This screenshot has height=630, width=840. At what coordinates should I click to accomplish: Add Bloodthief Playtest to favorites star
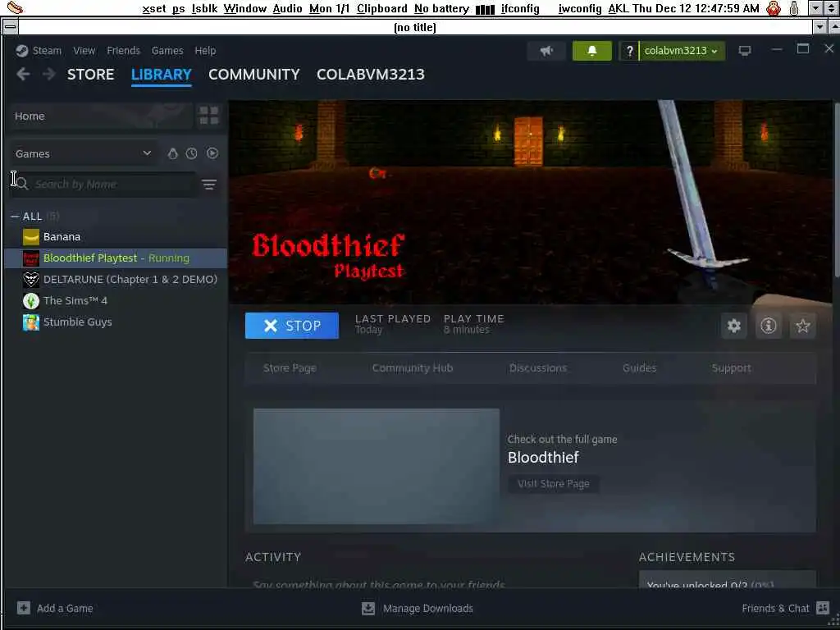tap(802, 326)
